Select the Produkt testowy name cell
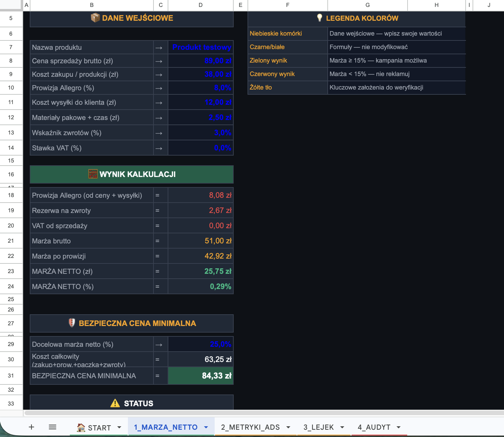This screenshot has width=504, height=437. click(x=200, y=47)
